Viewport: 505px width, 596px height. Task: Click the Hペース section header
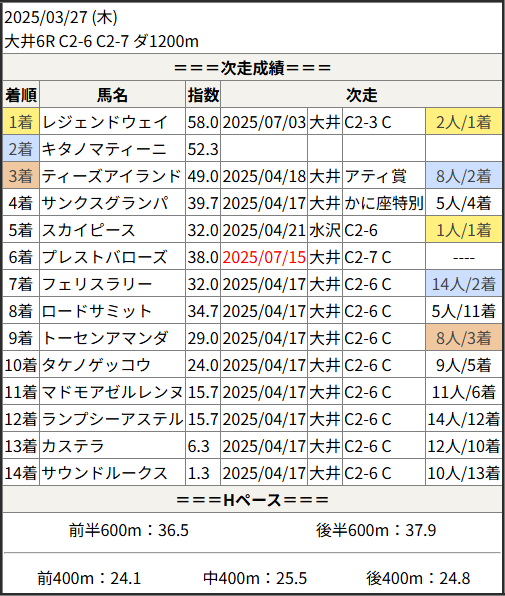252,500
